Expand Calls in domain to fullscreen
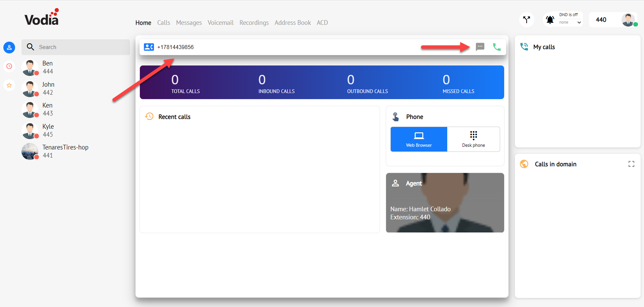Screen dimensions: 644x307 click(x=631, y=164)
